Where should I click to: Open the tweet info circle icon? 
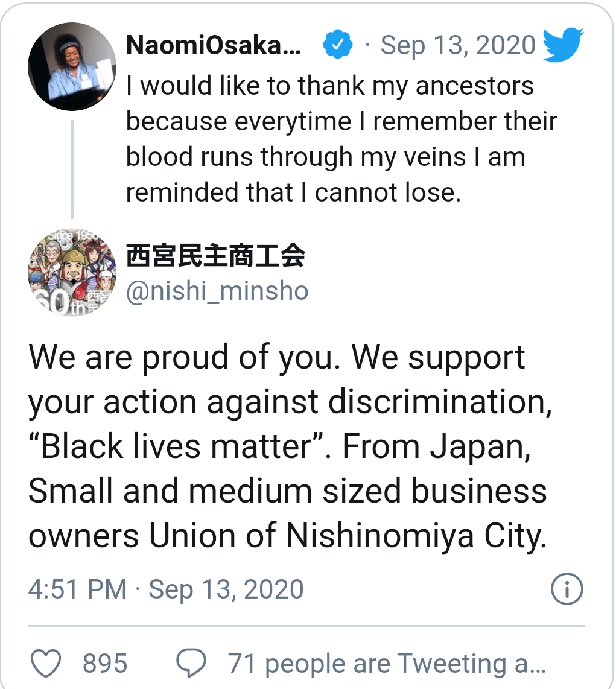click(567, 589)
